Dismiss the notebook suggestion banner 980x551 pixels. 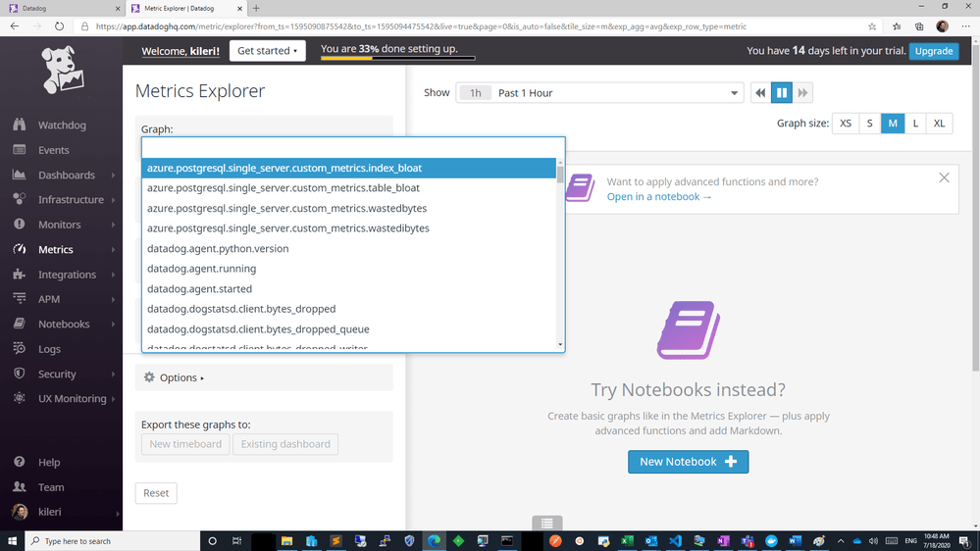[x=944, y=178]
